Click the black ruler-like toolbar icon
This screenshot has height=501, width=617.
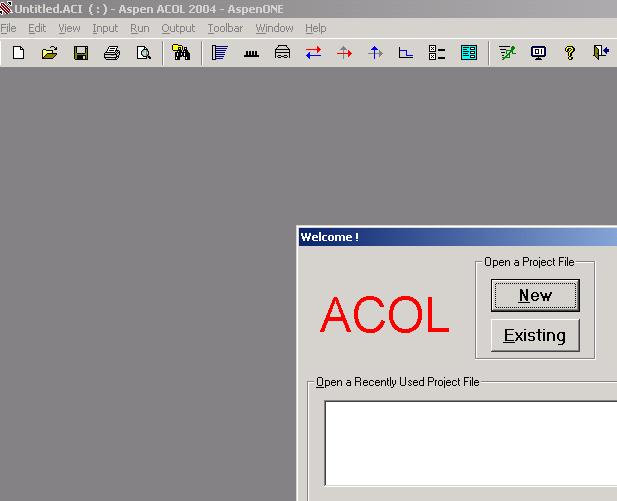pyautogui.click(x=251, y=54)
